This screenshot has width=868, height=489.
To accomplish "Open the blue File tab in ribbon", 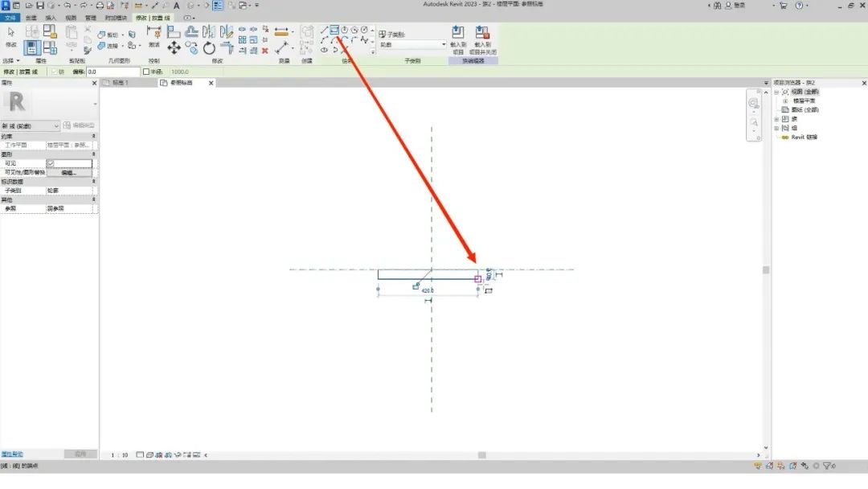I will point(10,18).
